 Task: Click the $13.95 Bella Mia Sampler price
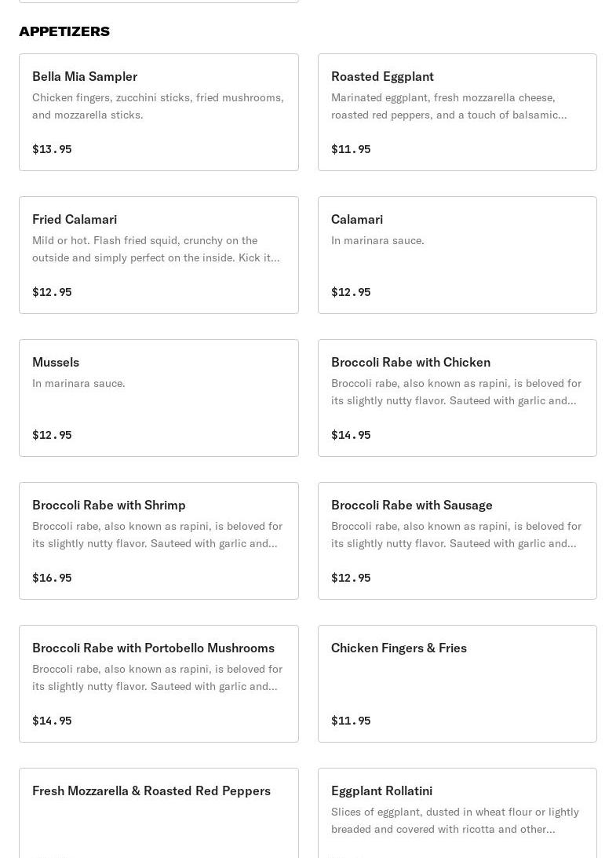click(x=52, y=149)
